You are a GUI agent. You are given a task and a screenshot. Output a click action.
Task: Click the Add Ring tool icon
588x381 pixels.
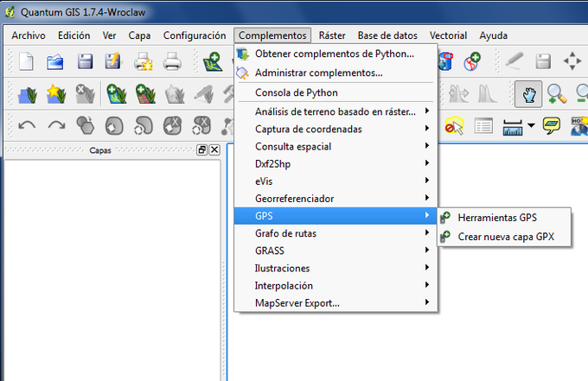114,125
